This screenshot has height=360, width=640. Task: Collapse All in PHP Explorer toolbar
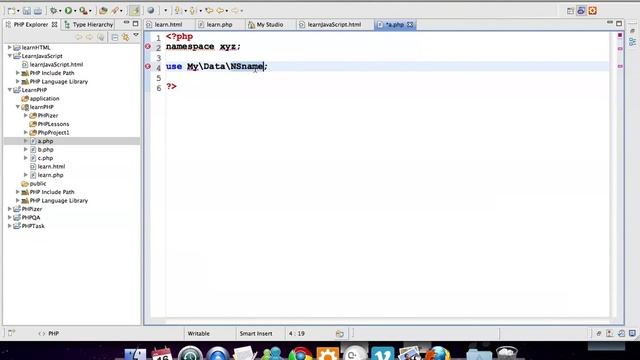click(115, 38)
